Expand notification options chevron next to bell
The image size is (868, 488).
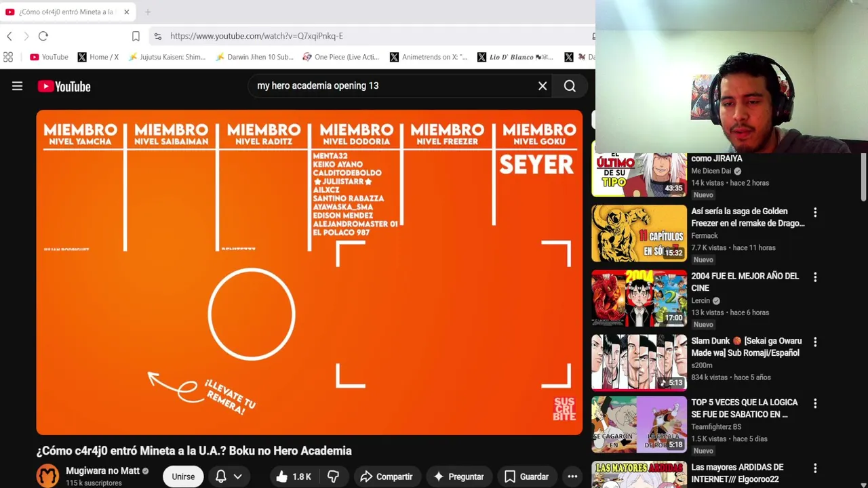[238, 476]
